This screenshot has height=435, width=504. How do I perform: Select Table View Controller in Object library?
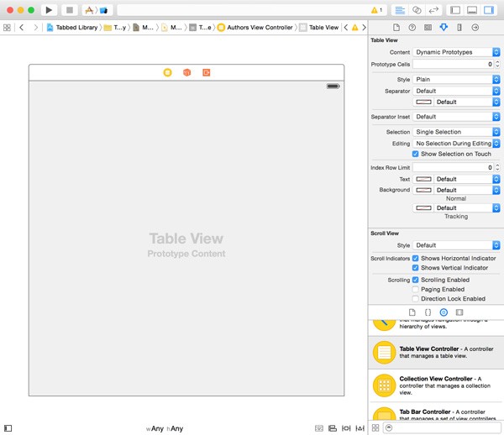click(436, 353)
